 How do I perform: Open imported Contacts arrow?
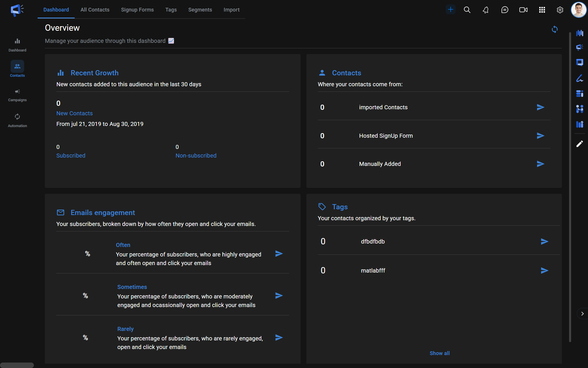point(540,107)
